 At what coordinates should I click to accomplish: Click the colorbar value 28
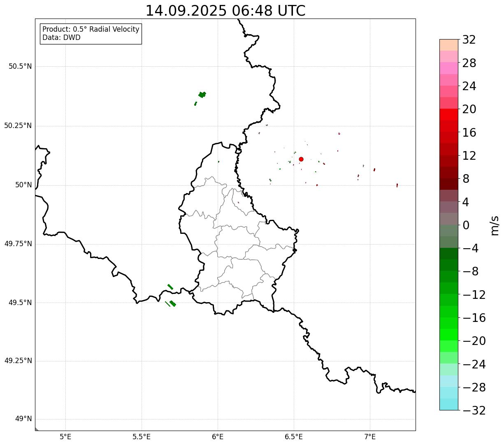tap(469, 63)
